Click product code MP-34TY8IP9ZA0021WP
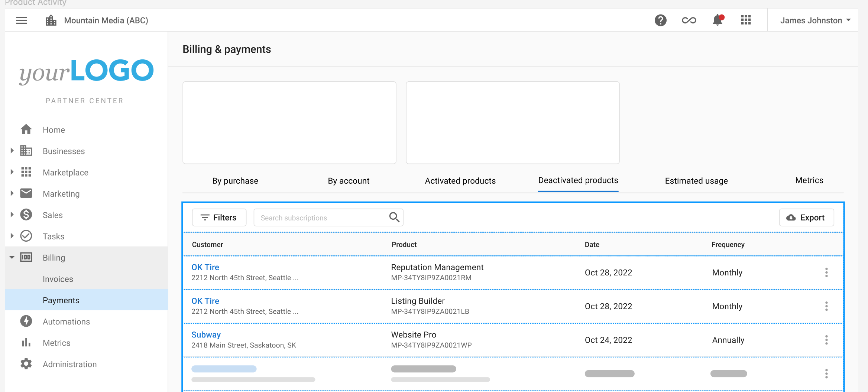The width and height of the screenshot is (868, 392). [431, 345]
